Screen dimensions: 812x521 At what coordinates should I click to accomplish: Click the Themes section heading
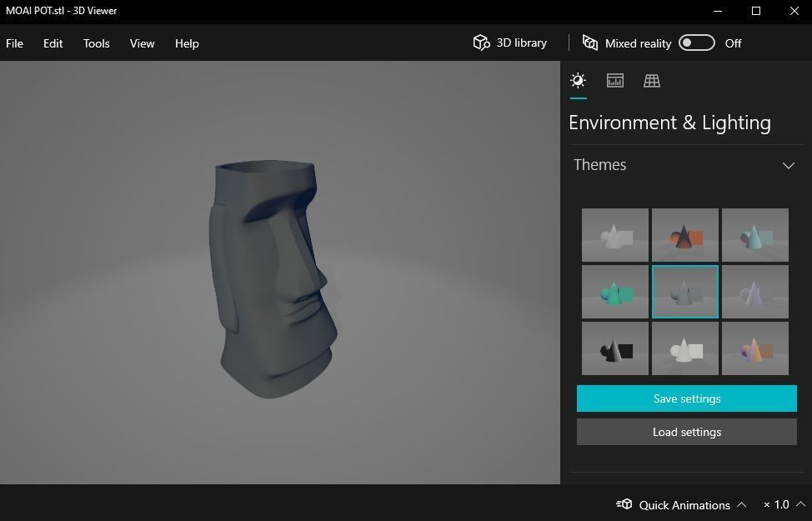599,165
